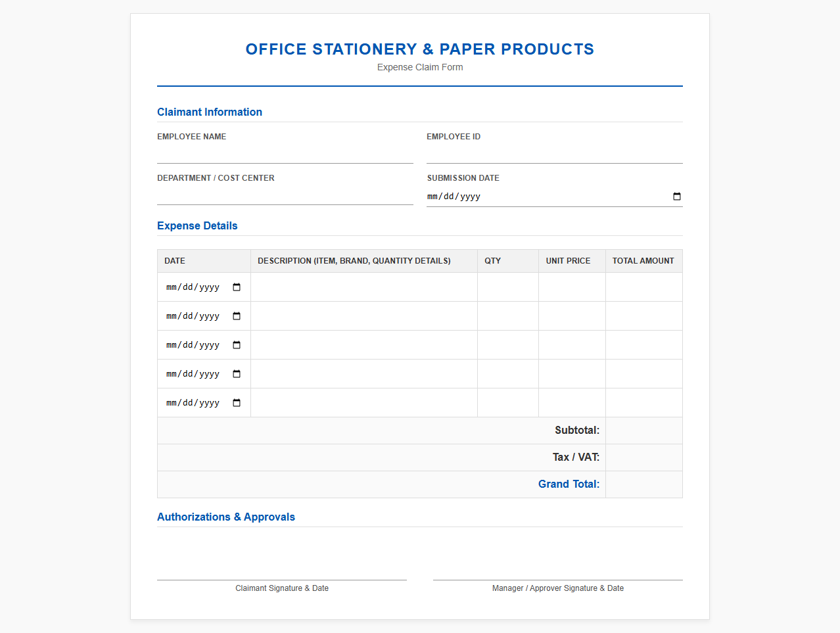Click the second row Unit Price cell
Viewport: 840px width, 633px height.
[x=572, y=316]
